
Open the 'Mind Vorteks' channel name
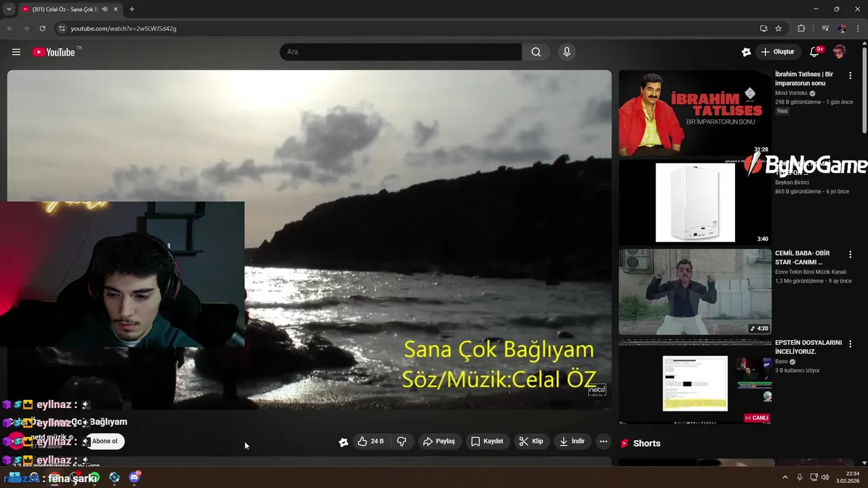(791, 93)
